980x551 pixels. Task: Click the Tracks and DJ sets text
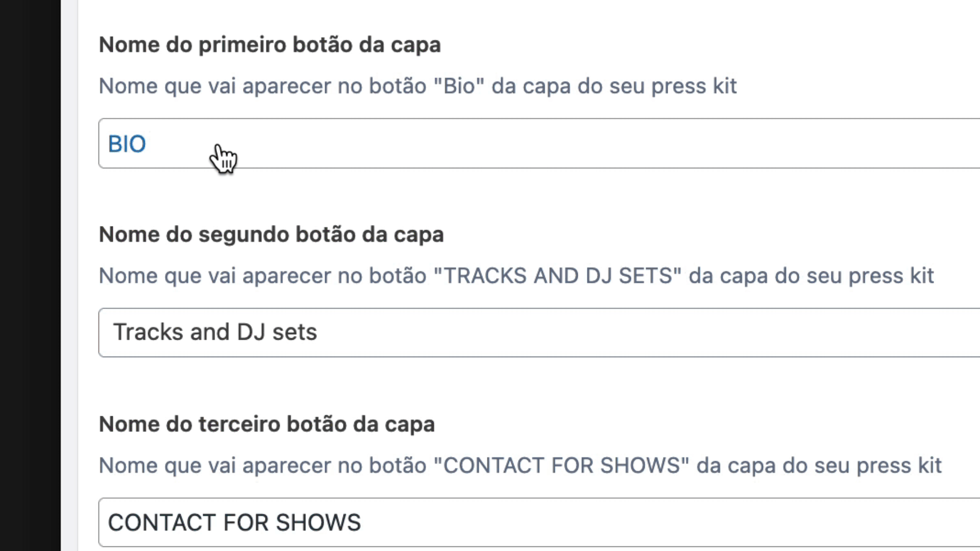tap(215, 332)
